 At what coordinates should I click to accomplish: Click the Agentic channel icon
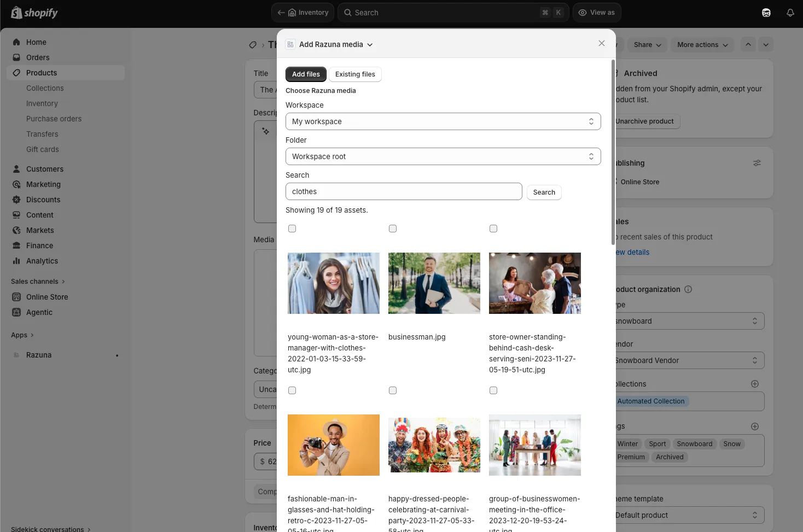click(16, 312)
